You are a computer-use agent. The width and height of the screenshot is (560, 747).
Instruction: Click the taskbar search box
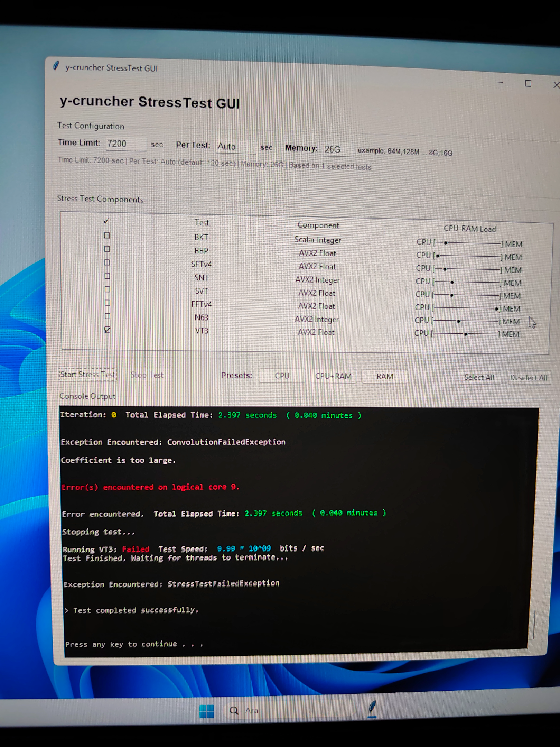pos(290,710)
